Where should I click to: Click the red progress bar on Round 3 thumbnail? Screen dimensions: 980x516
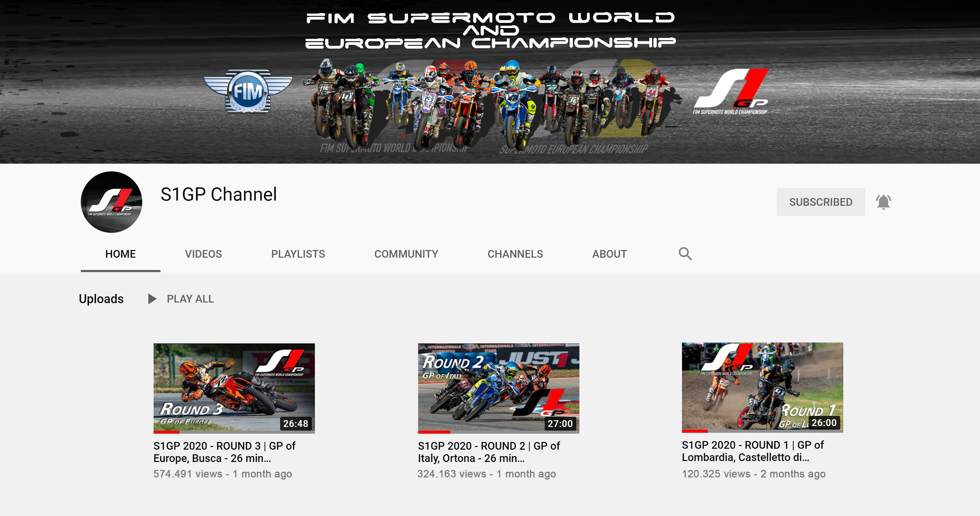point(166,432)
